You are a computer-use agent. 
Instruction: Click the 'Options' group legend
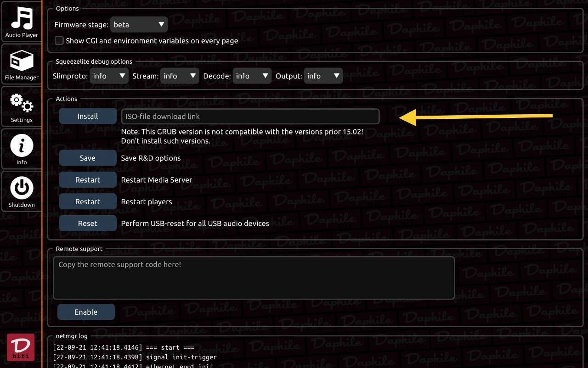[67, 8]
